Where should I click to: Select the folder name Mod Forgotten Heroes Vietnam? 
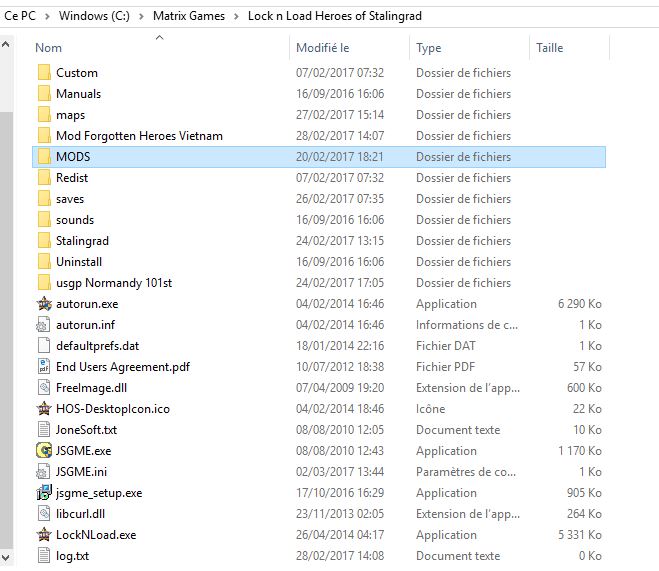[139, 136]
